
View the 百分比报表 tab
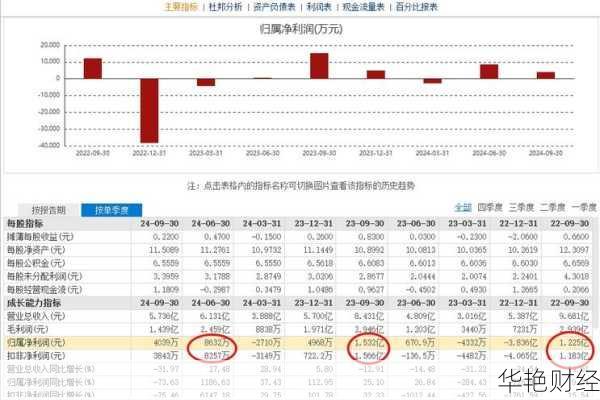[x=417, y=7]
